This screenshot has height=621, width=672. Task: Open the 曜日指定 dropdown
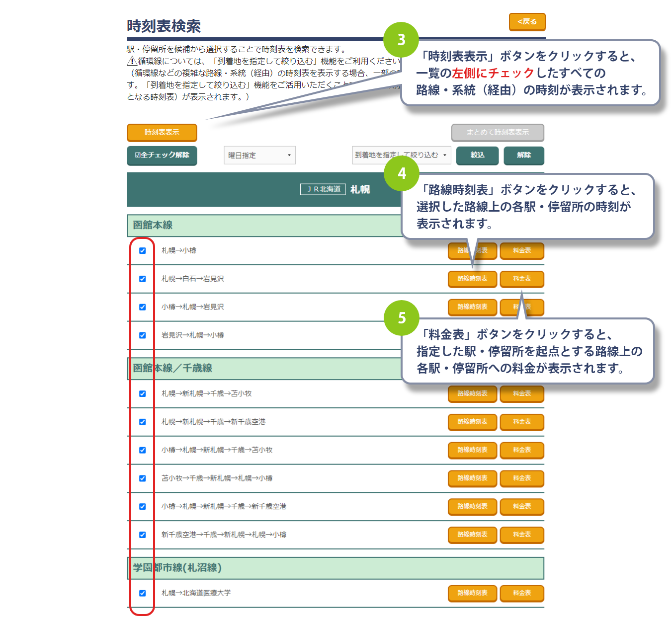tap(260, 155)
